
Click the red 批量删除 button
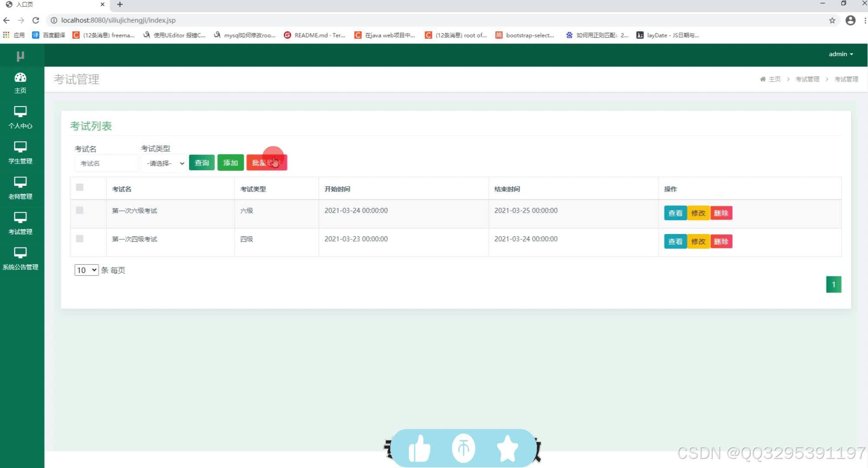(x=267, y=162)
